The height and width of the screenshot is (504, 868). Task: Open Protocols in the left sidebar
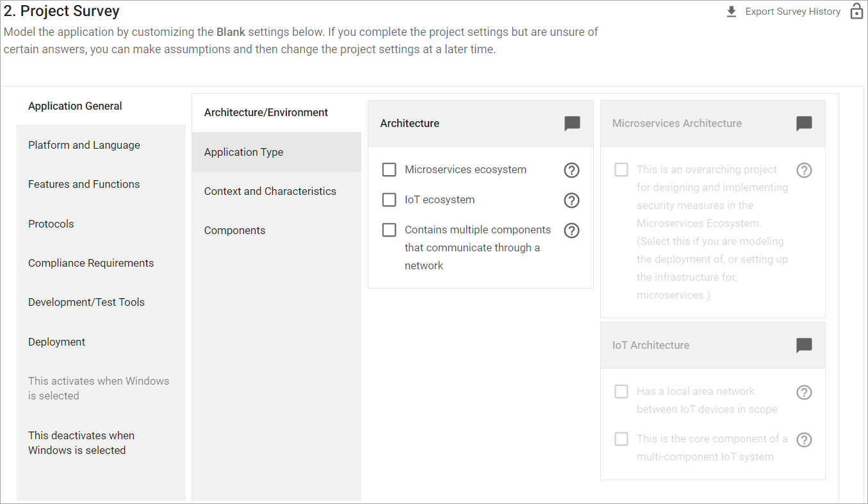pos(51,224)
